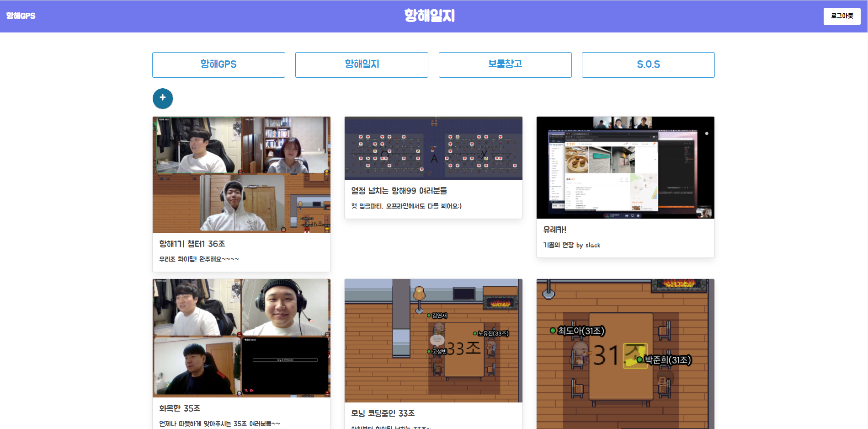Image resolution: width=868 pixels, height=429 pixels.
Task: Click the 로그아웃 button
Action: 842,16
